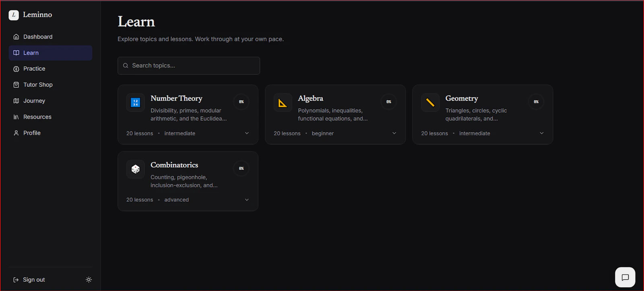Click the Practice icon in sidebar
Screen dimensions: 644x291
16,69
